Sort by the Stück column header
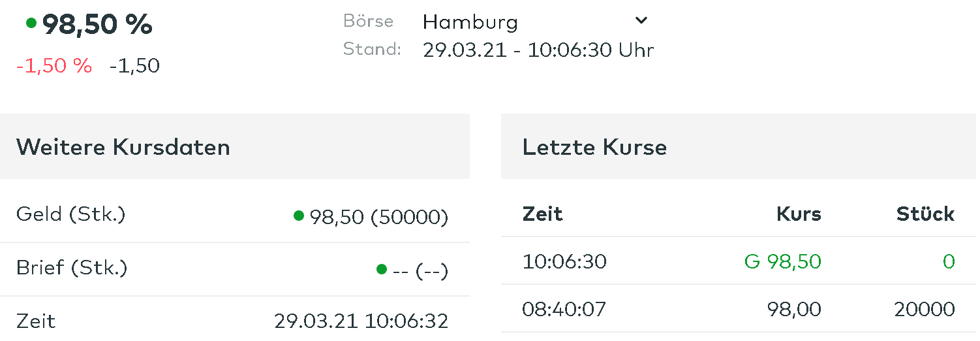The width and height of the screenshot is (980, 341). click(925, 214)
